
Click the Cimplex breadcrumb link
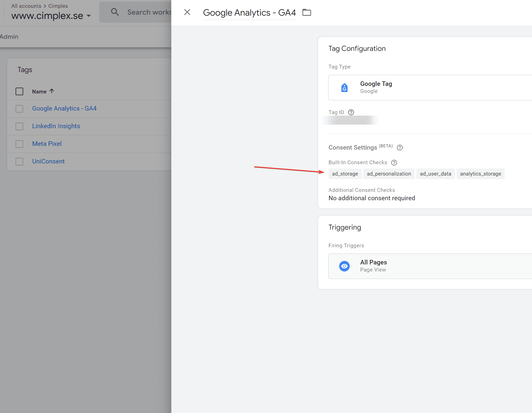click(58, 6)
